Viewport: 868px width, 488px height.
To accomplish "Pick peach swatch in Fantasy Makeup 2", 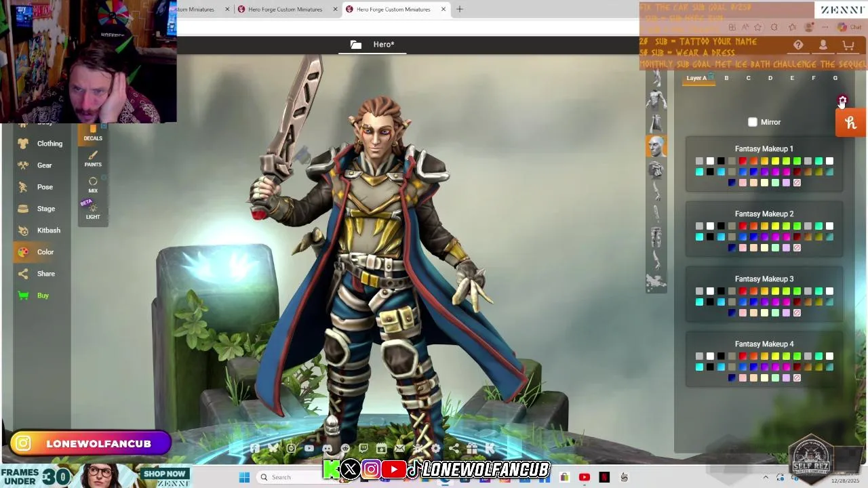I will (x=753, y=247).
